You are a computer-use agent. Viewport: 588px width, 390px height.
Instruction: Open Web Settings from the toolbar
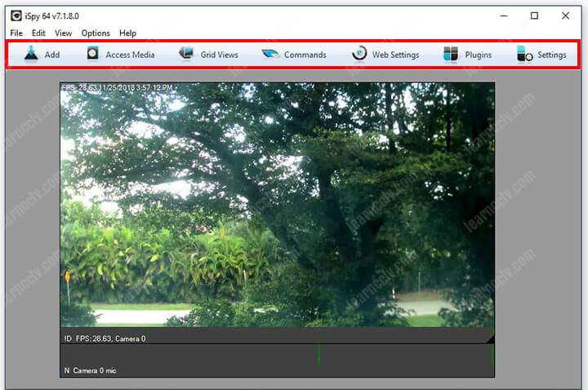coord(359,55)
